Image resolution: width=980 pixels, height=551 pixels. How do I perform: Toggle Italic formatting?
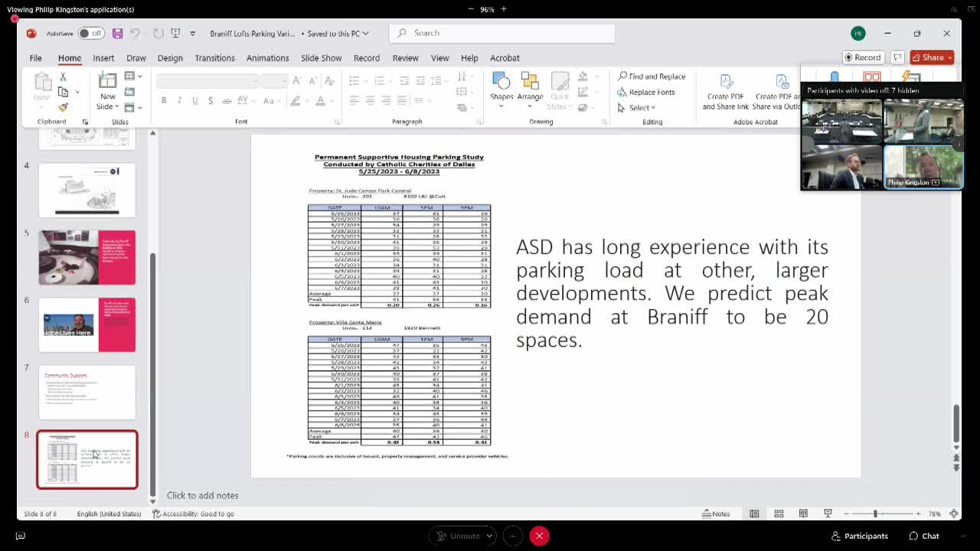[x=179, y=100]
